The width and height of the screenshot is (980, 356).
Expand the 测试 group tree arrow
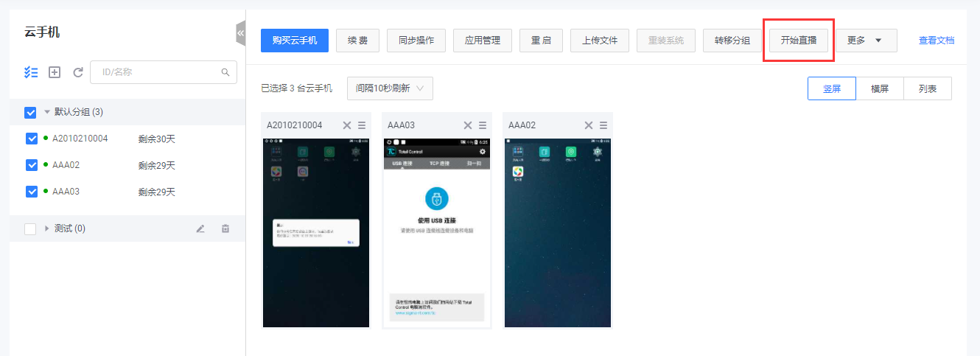(48, 228)
